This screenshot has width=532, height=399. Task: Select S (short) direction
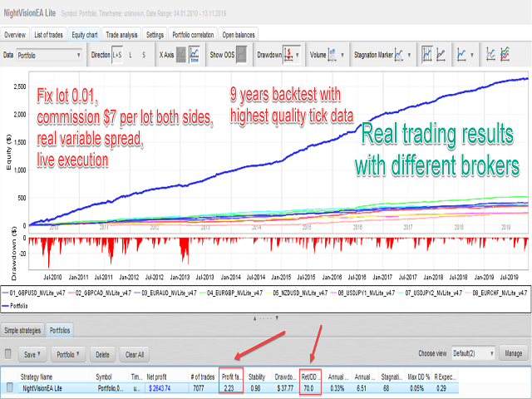(144, 55)
